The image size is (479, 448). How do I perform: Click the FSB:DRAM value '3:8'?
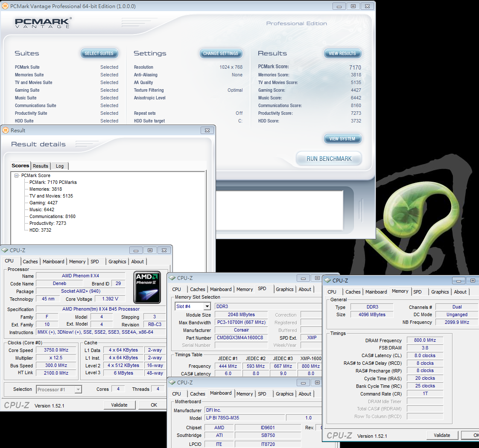point(425,348)
